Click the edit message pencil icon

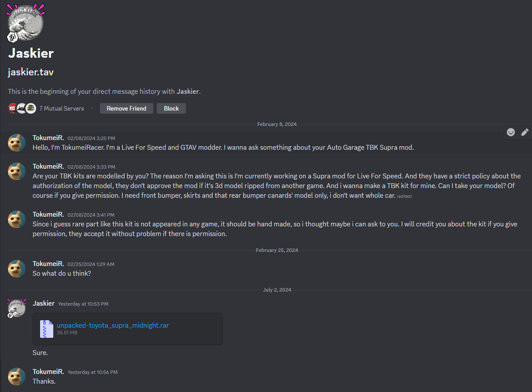coord(525,132)
